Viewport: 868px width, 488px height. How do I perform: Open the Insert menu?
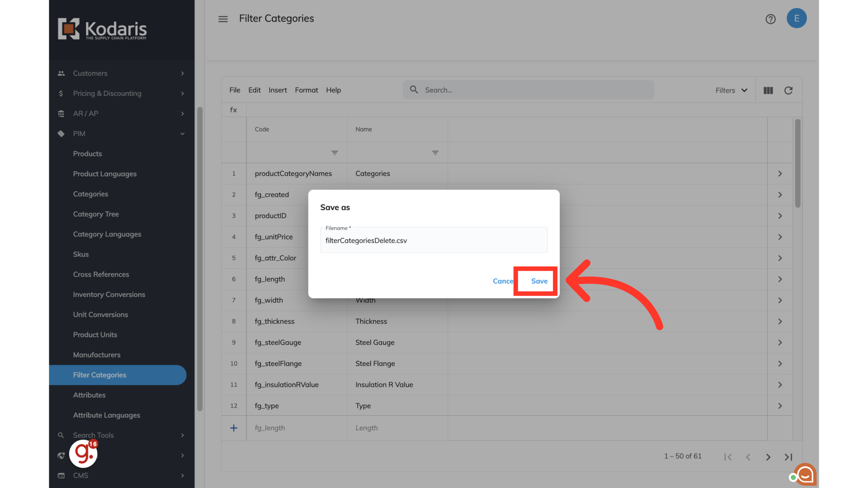pos(278,90)
